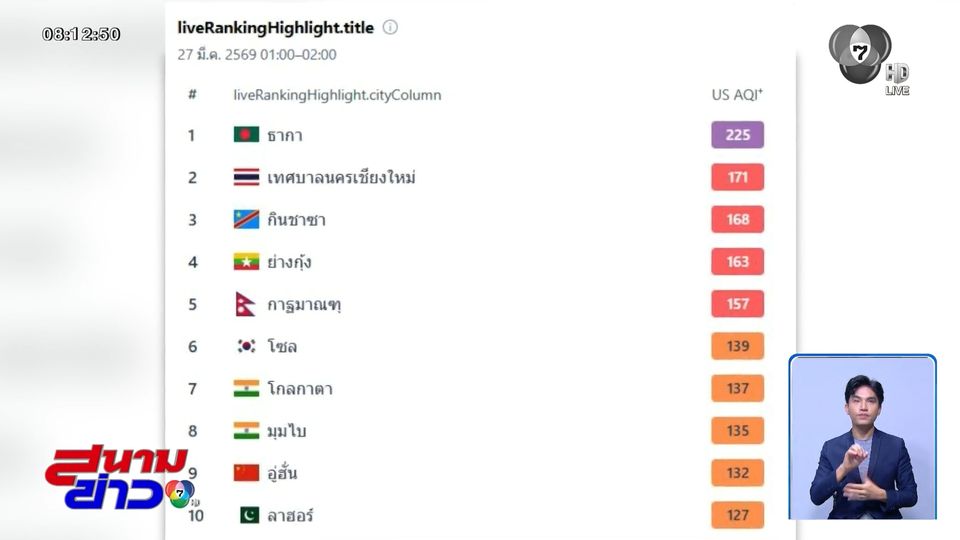Open the city link ย่างกุ้ง

pos(289,262)
